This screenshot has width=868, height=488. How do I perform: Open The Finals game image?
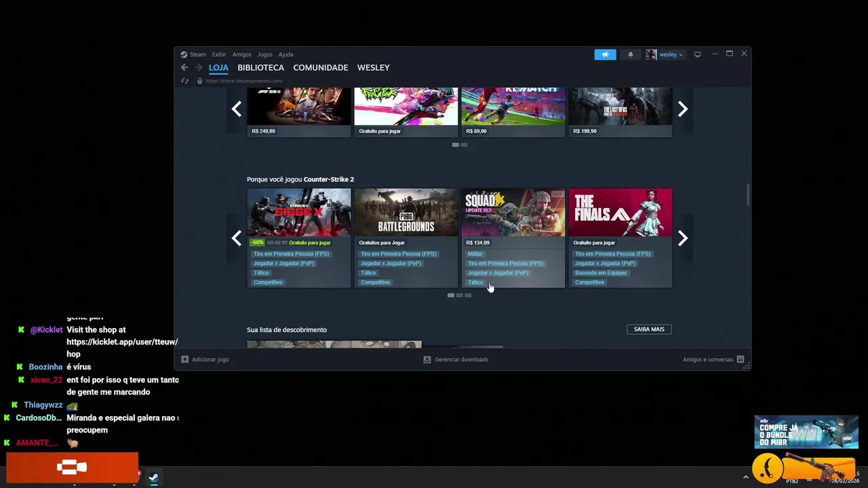coord(620,212)
